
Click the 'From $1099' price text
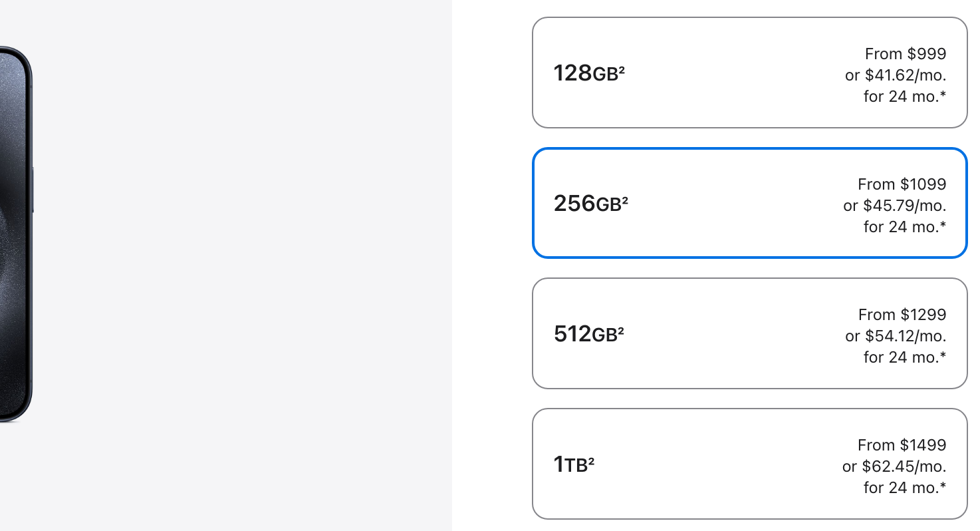click(902, 184)
